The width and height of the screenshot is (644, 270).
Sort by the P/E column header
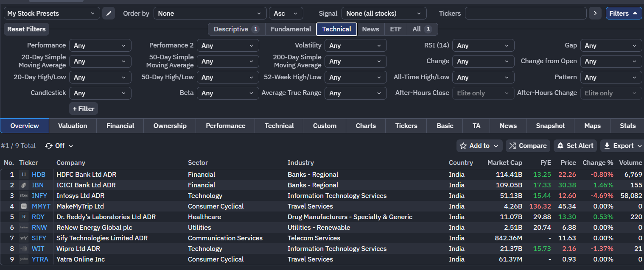[x=546, y=163]
